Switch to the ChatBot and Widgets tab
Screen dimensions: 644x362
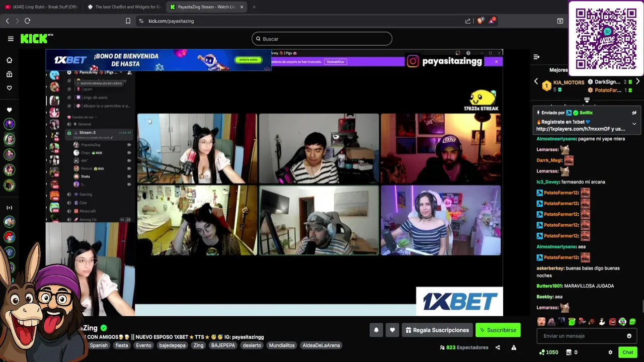123,7
